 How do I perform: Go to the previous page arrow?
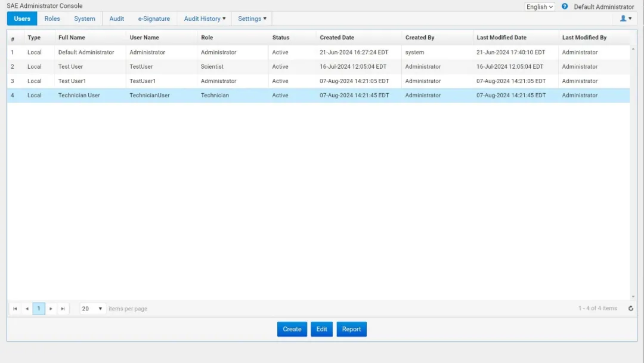click(x=27, y=309)
